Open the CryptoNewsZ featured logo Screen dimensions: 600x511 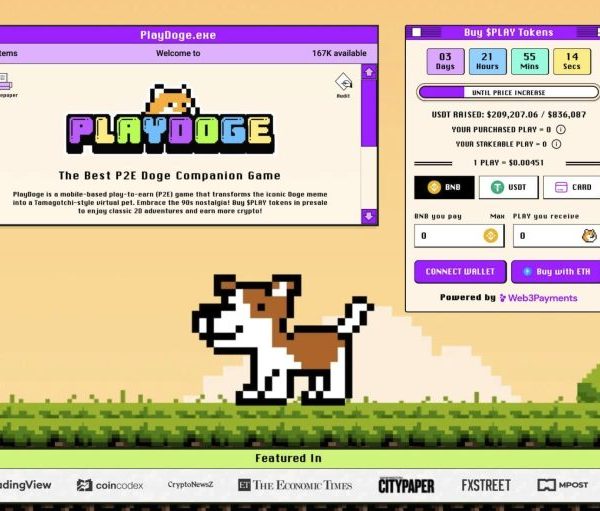click(x=190, y=485)
